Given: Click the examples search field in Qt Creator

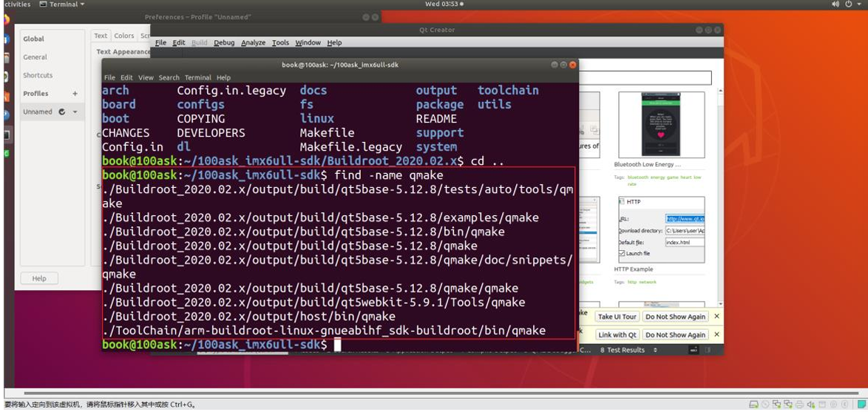Looking at the screenshot, I should [x=645, y=78].
